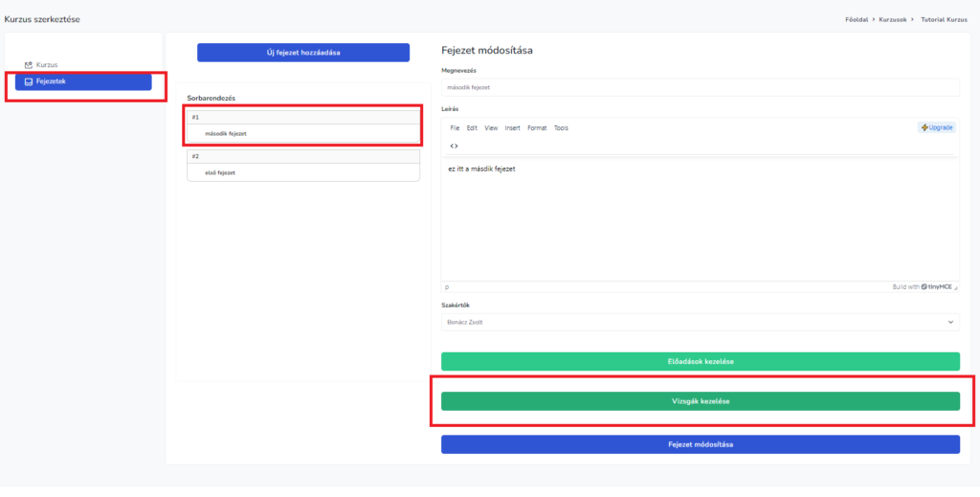The height and width of the screenshot is (497, 980).
Task: Open the Edit menu in the editor
Action: tap(472, 127)
